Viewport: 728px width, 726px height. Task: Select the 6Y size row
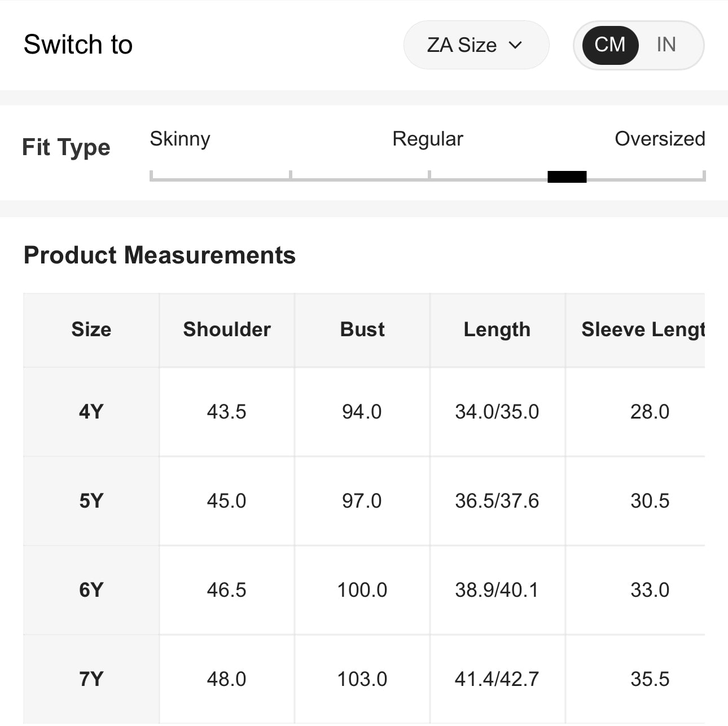[91, 590]
